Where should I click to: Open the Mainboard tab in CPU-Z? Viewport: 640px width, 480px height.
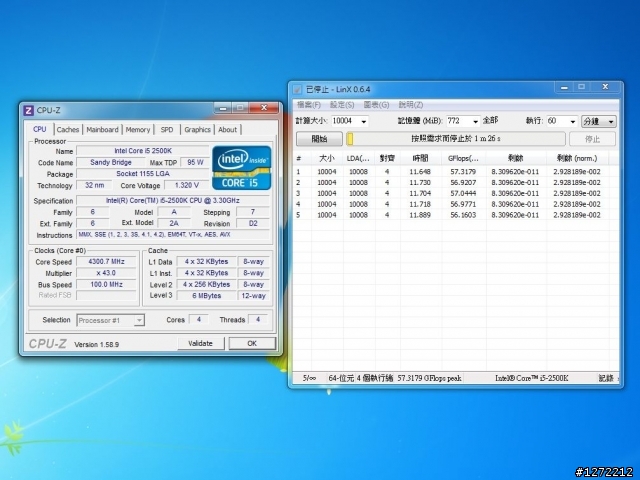(x=102, y=129)
